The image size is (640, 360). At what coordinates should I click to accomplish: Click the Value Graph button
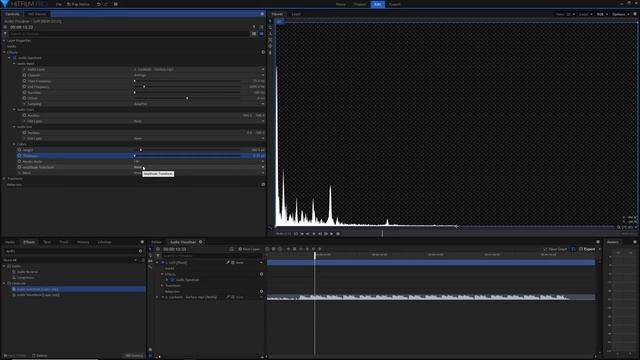point(555,249)
